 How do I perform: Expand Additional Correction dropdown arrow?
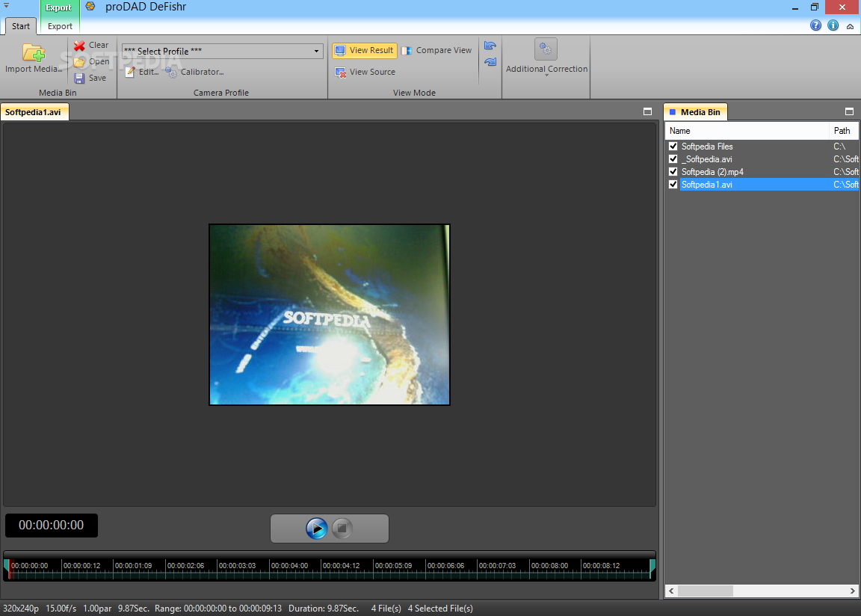(x=546, y=76)
